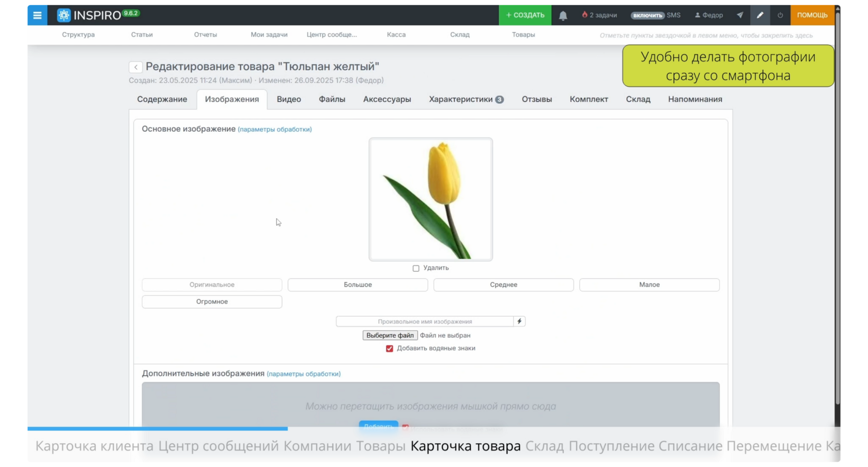
Task: Select chapter Карточка товара
Action: point(466,446)
